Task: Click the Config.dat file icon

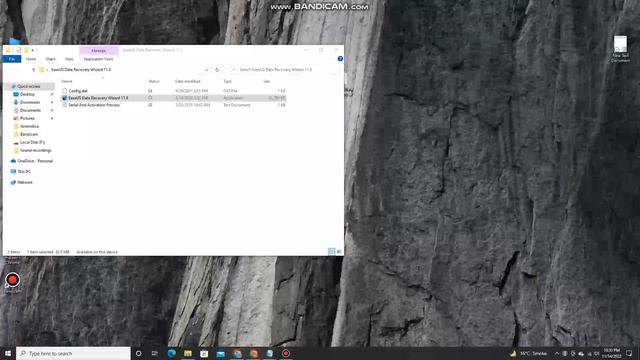Action: (x=64, y=91)
